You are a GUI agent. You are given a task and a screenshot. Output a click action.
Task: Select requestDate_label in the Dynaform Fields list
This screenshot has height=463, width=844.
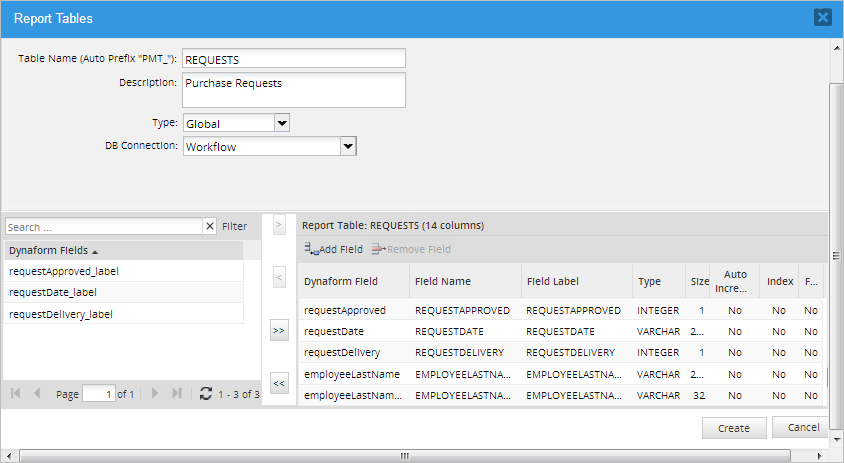point(53,292)
